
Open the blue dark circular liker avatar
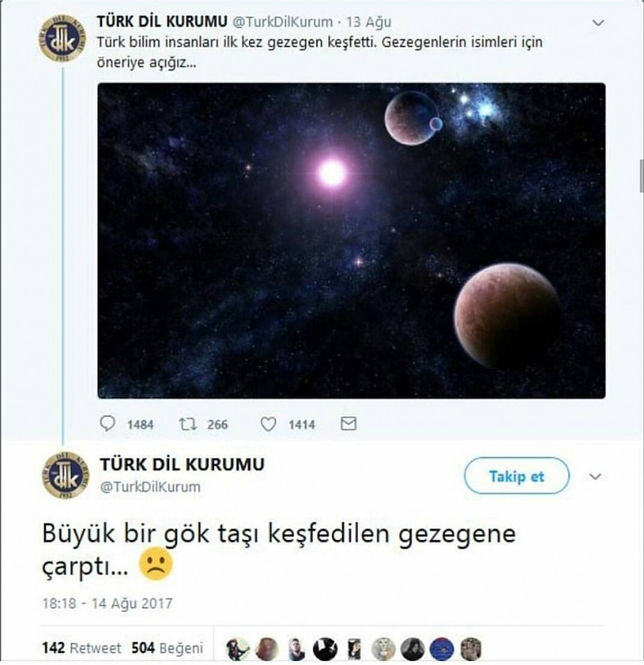(x=441, y=649)
